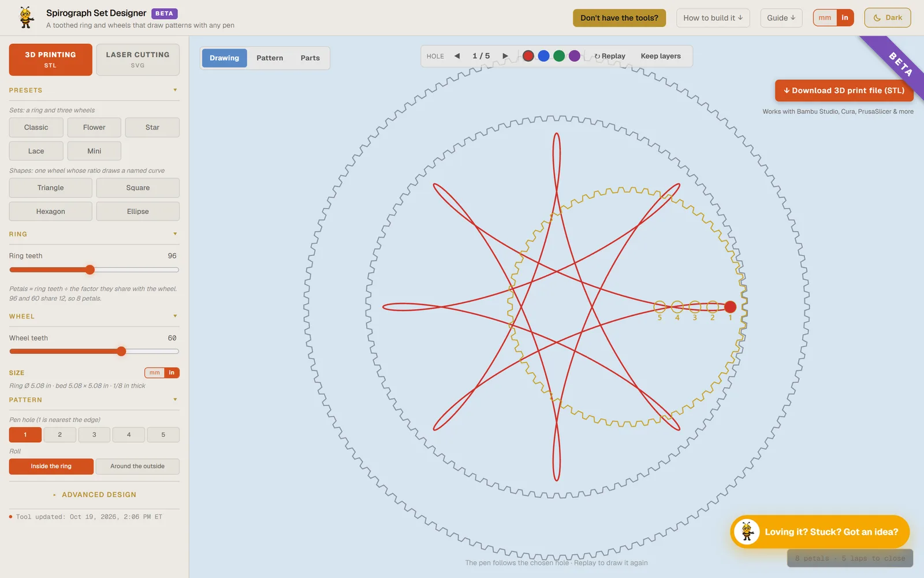The image size is (924, 578).
Task: Apply the Flower preset
Action: click(94, 127)
